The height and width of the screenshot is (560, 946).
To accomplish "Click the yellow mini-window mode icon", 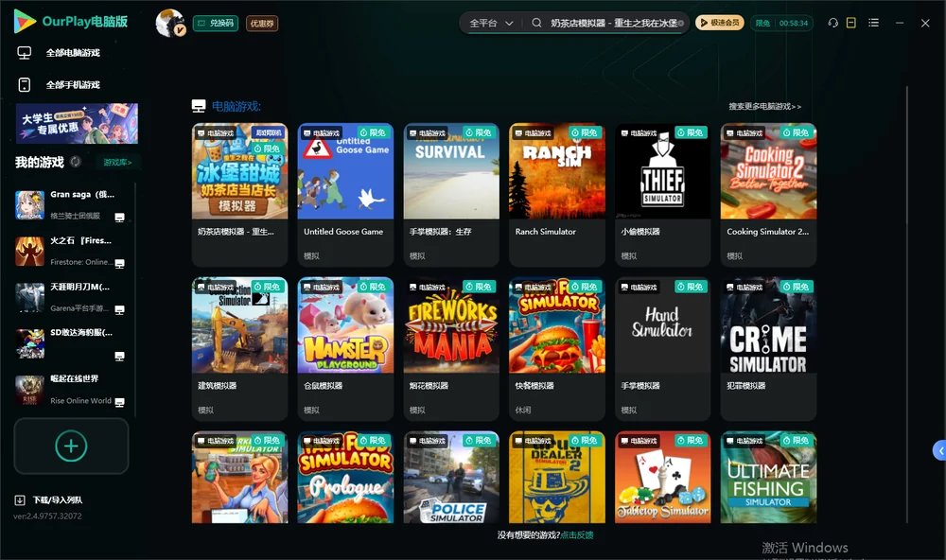I will click(850, 23).
